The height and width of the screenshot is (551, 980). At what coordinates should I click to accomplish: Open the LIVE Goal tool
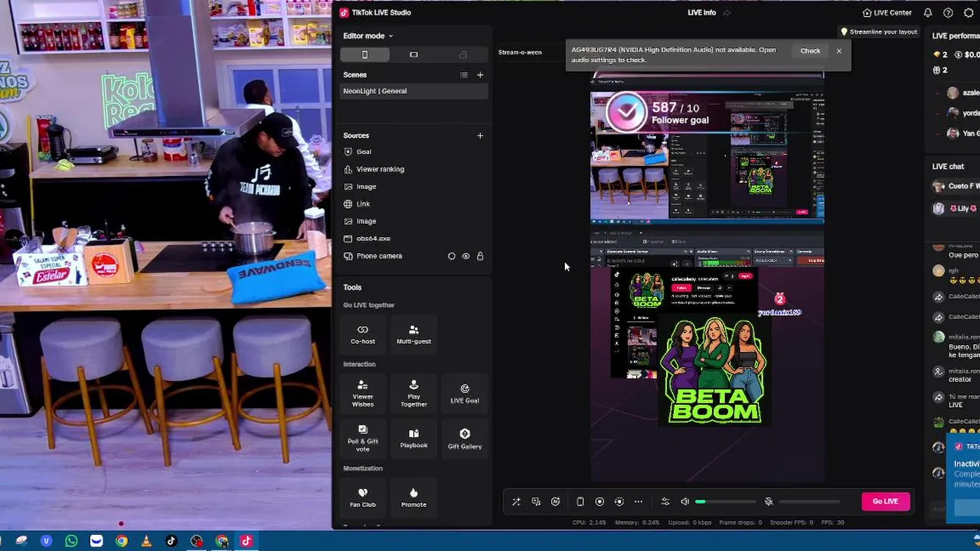465,394
